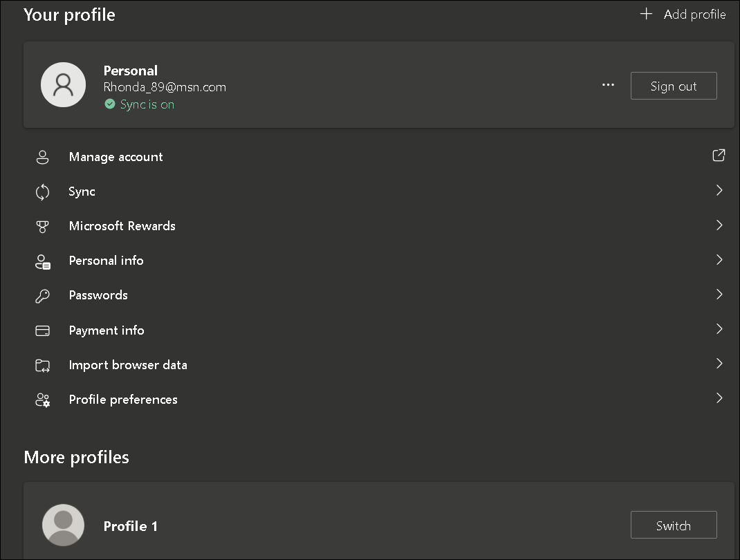740x560 pixels.
Task: Click the Personal profile avatar picture
Action: (x=63, y=84)
